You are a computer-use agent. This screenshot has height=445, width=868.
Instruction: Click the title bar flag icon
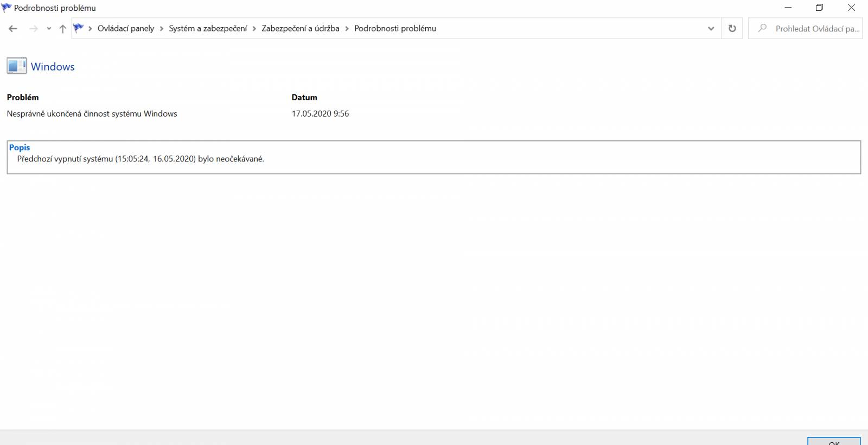pos(7,8)
